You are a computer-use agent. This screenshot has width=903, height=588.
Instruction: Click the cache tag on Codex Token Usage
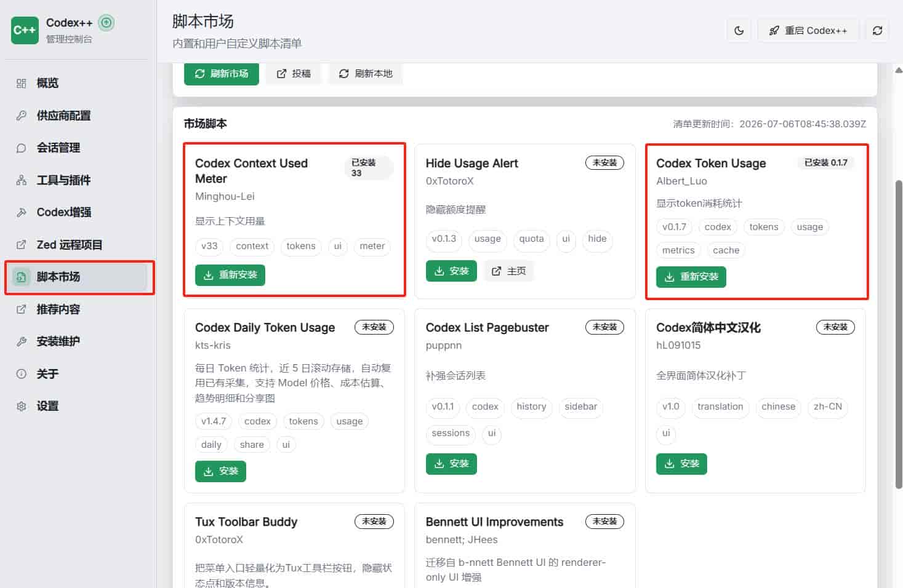726,250
